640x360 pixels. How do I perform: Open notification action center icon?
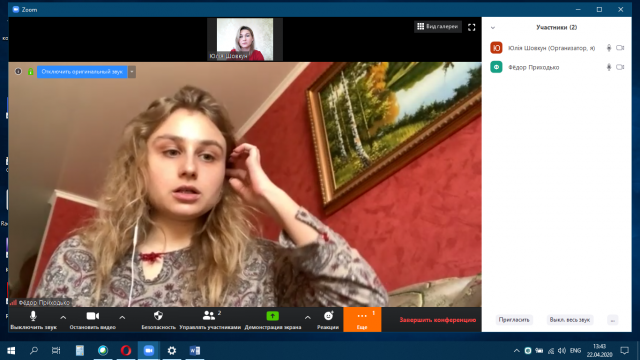(x=624, y=351)
